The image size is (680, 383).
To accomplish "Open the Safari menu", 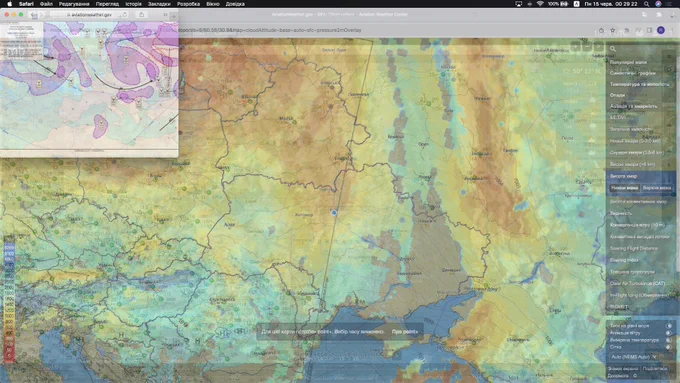I will (26, 4).
